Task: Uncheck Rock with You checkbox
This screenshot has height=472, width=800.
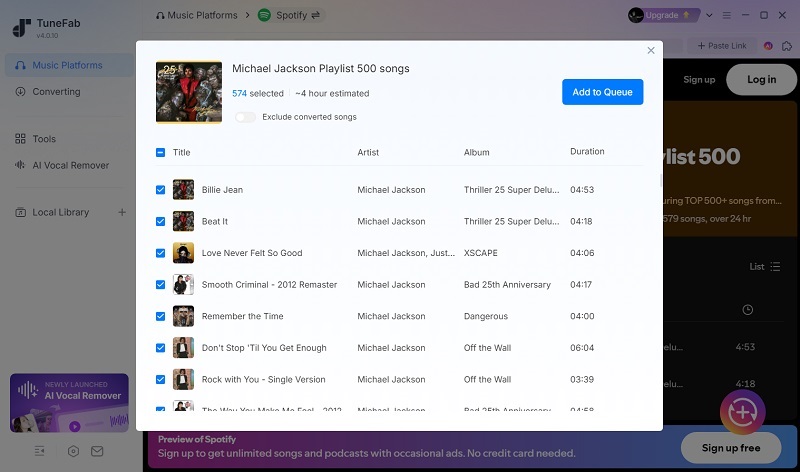Action: coord(160,380)
